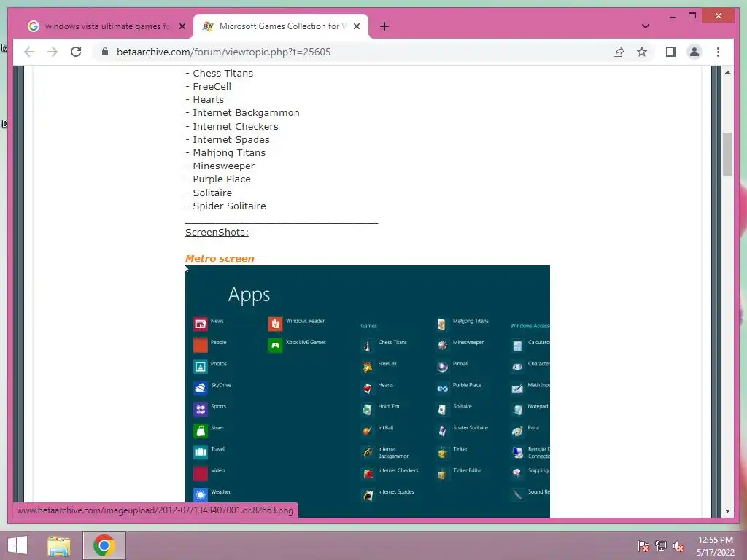Go back using the back arrow
The width and height of the screenshot is (747, 560).
coord(29,52)
